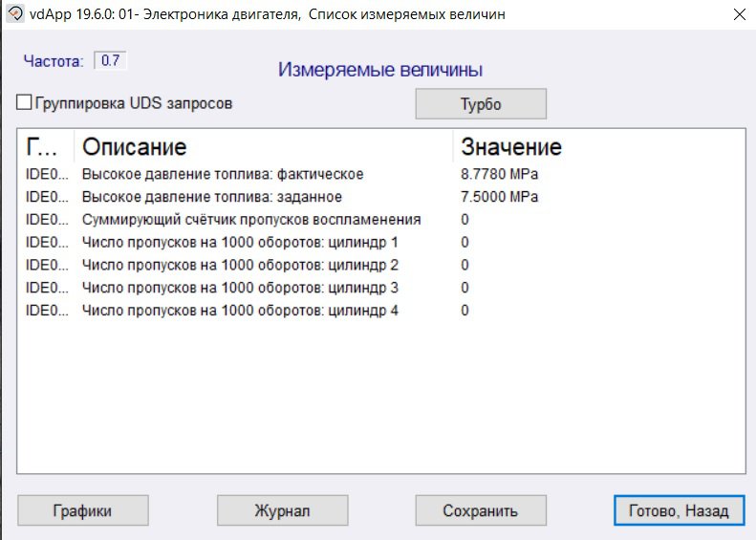Click Сохранить to save the values
The width and height of the screenshot is (756, 540).
point(481,510)
